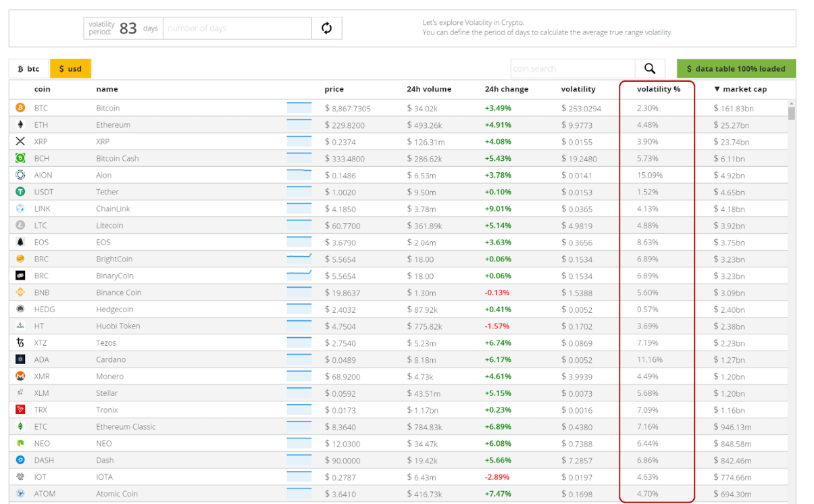Click the Tezos XTZ icon
This screenshot has height=504, width=814.
20,343
